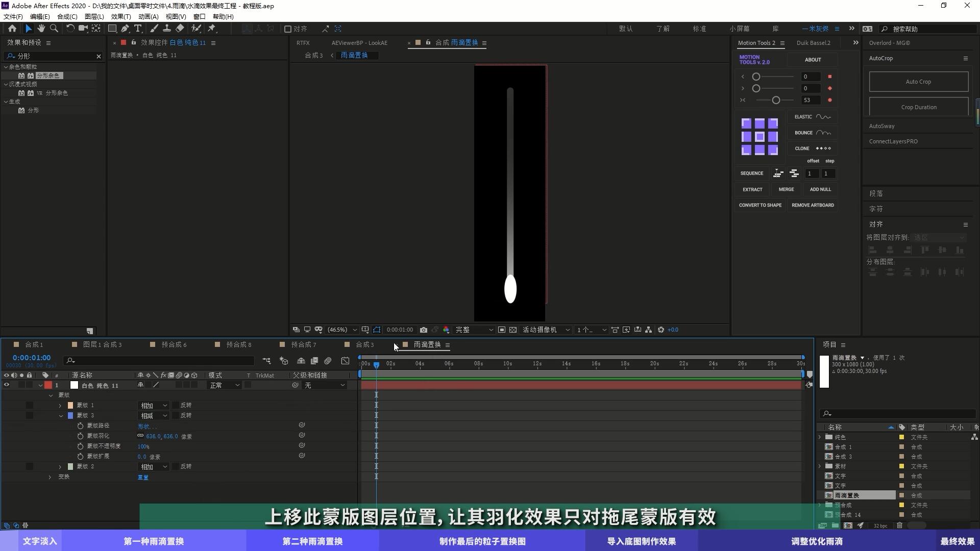Click the ADD NULL button
The height and width of the screenshot is (551, 980).
(820, 189)
